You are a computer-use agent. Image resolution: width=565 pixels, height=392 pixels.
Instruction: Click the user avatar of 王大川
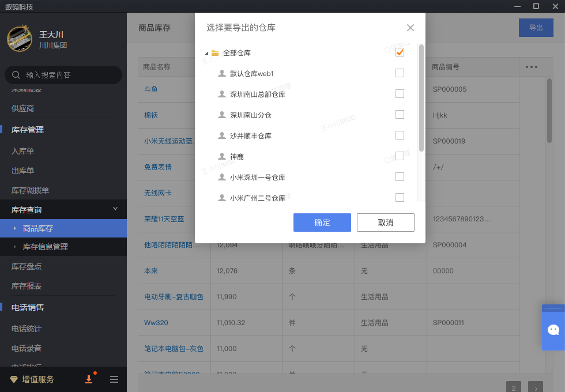[x=19, y=39]
